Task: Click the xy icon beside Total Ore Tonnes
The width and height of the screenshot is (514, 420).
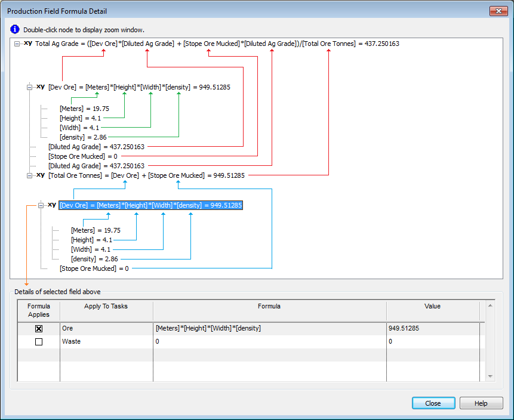Action: tap(41, 175)
